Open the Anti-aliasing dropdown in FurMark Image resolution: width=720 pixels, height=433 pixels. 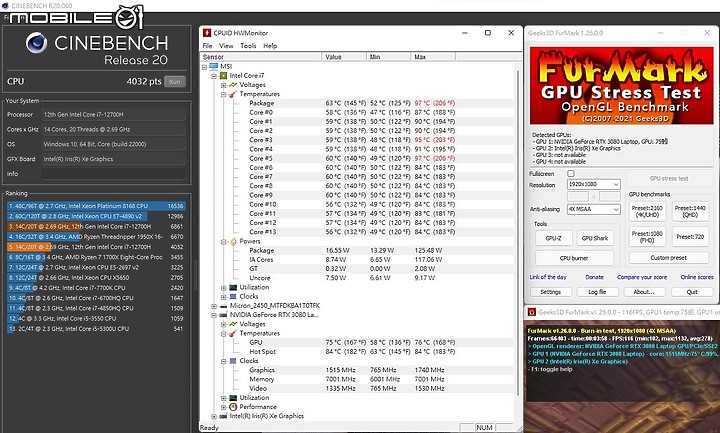click(594, 209)
